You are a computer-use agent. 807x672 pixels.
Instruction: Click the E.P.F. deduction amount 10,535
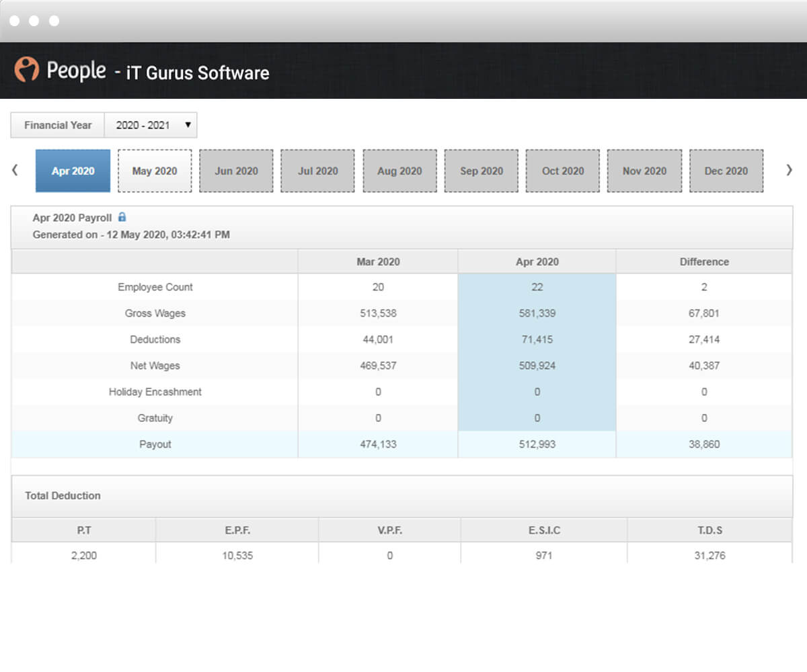[239, 556]
